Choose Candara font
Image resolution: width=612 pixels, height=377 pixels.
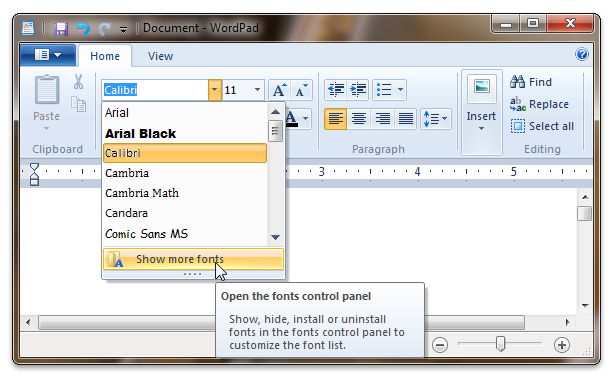point(185,213)
